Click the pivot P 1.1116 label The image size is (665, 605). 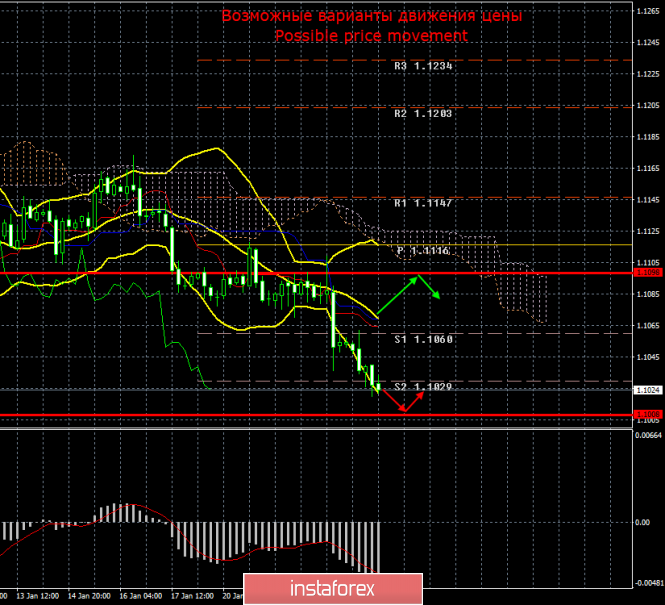coord(425,252)
